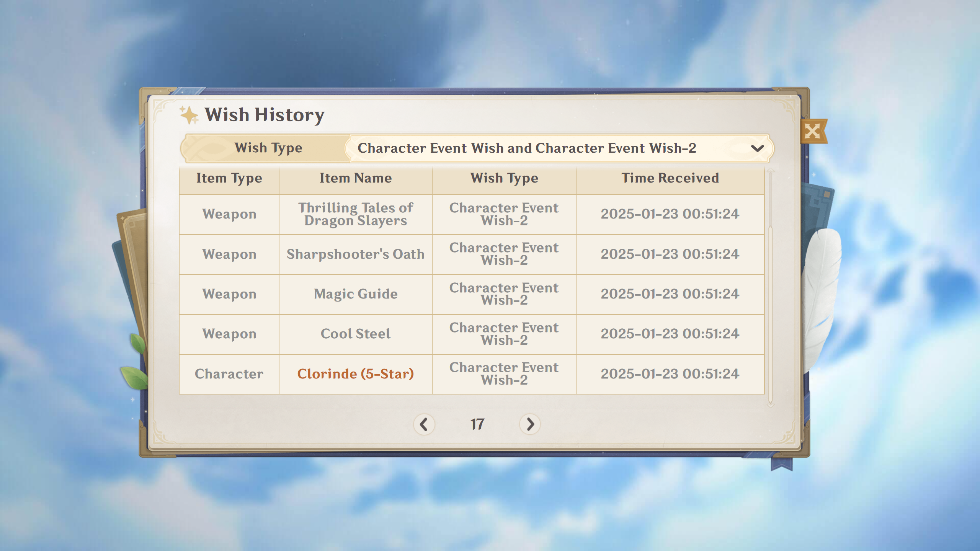Click Weapon type in Thrilling Tales row
Image resolution: width=980 pixels, height=551 pixels.
[229, 214]
